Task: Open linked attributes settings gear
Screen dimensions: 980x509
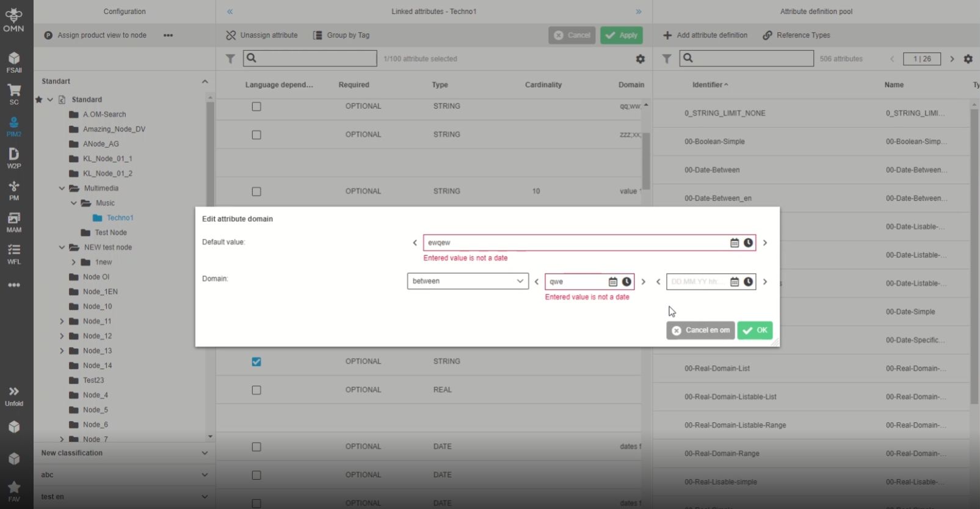Action: (x=640, y=59)
